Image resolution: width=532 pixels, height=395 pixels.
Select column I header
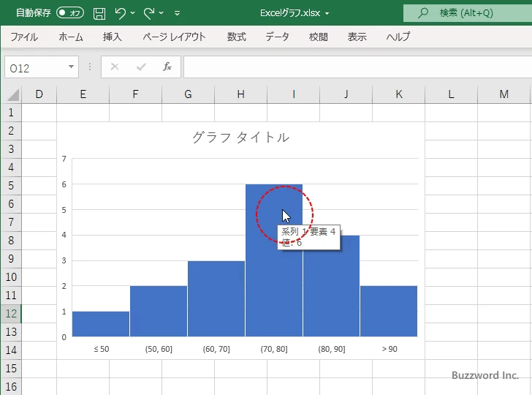(x=293, y=94)
